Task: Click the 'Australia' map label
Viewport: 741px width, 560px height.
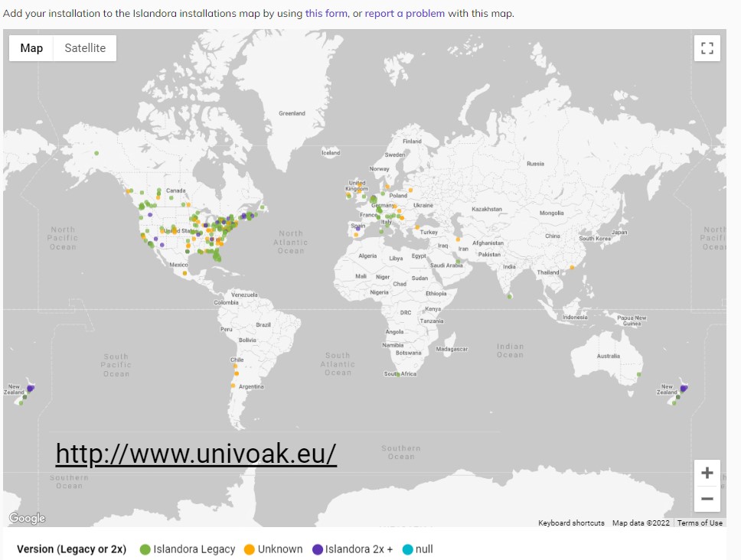Action: 609,356
